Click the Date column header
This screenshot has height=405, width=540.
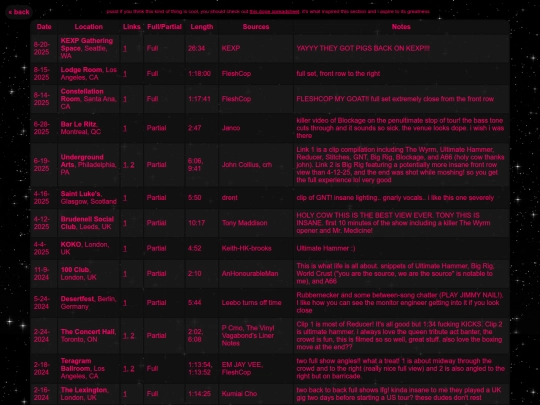point(44,27)
